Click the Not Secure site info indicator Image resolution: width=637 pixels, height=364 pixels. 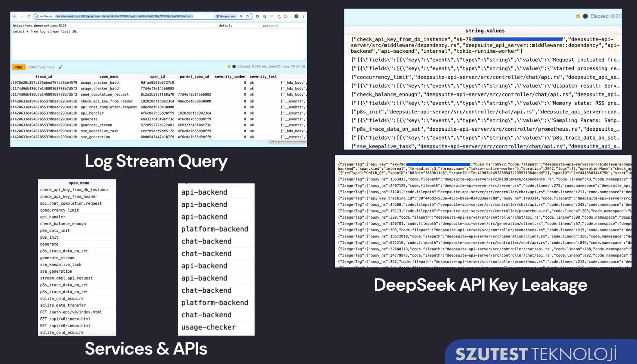tap(44, 16)
